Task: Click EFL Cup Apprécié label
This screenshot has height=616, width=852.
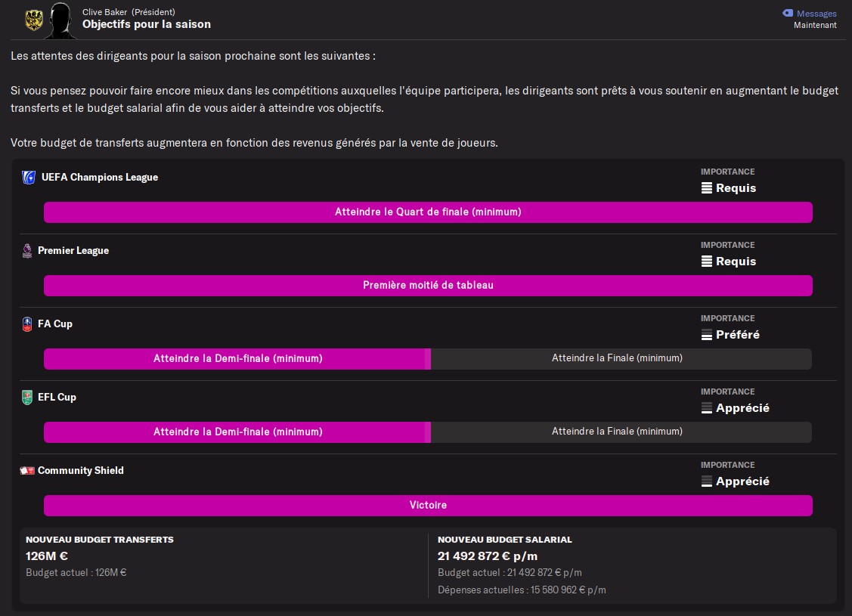Action: point(742,408)
